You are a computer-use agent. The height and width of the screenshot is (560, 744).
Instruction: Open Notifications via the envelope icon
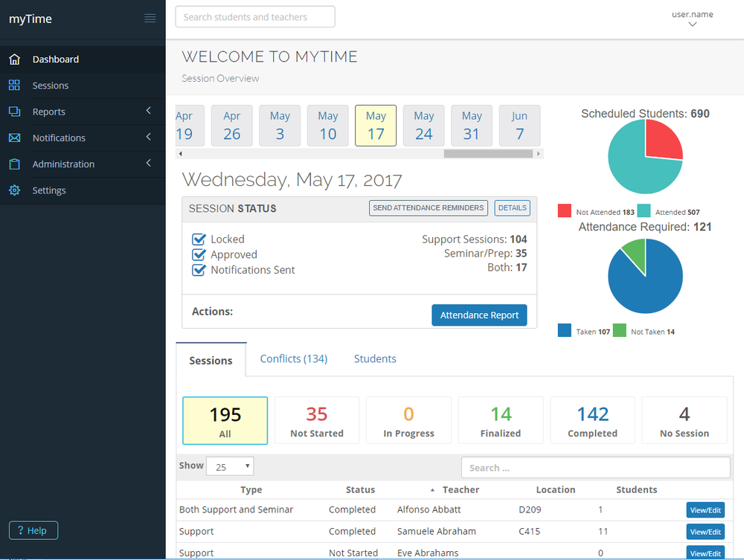tap(15, 138)
